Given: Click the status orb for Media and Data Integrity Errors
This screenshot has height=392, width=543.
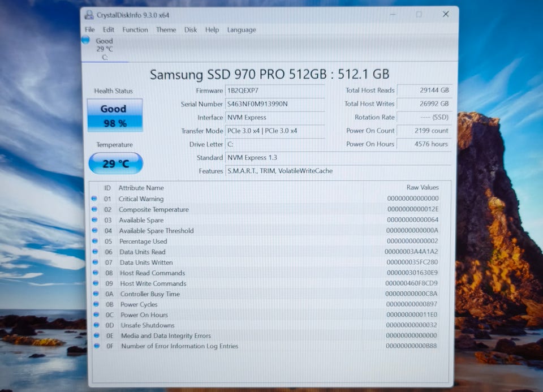Looking at the screenshot, I should click(97, 335).
